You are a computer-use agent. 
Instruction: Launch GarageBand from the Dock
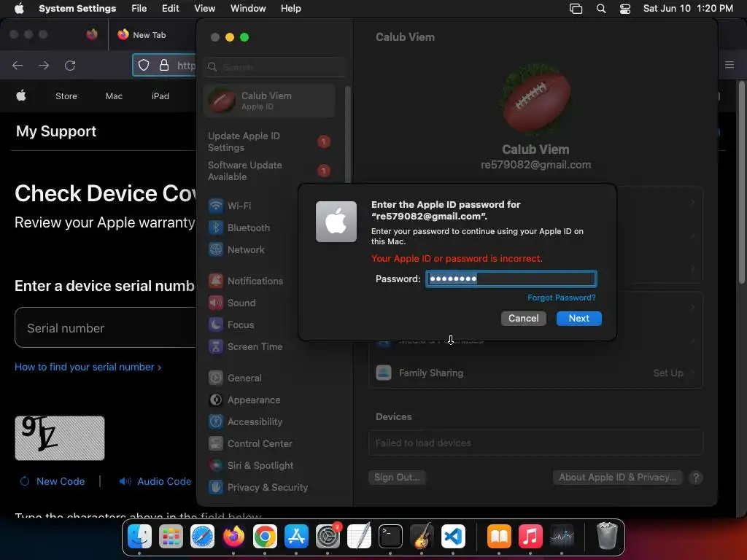422,537
